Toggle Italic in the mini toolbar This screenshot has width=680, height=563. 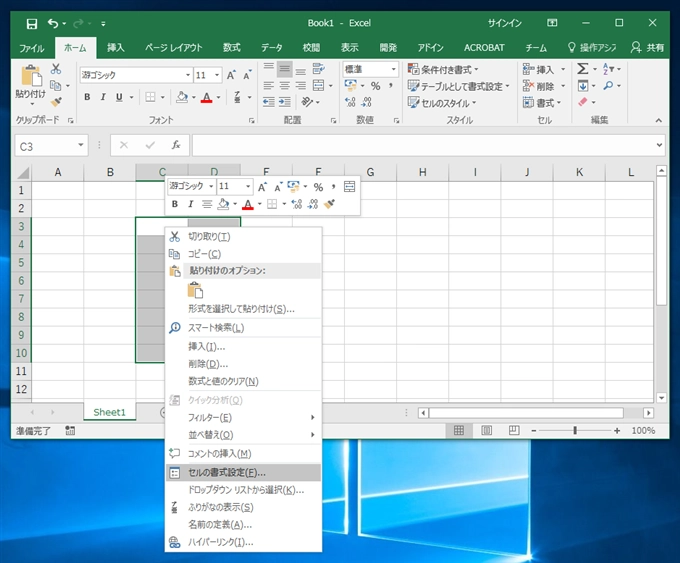coord(190,204)
